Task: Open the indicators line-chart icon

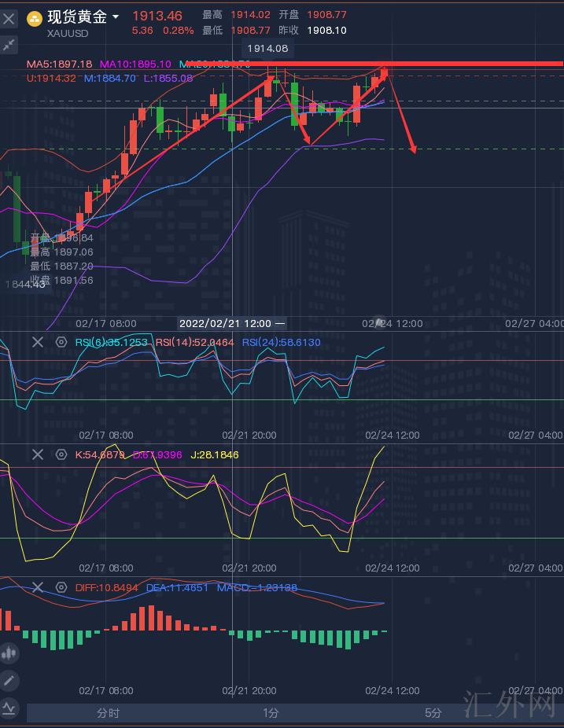Action: (x=9, y=708)
